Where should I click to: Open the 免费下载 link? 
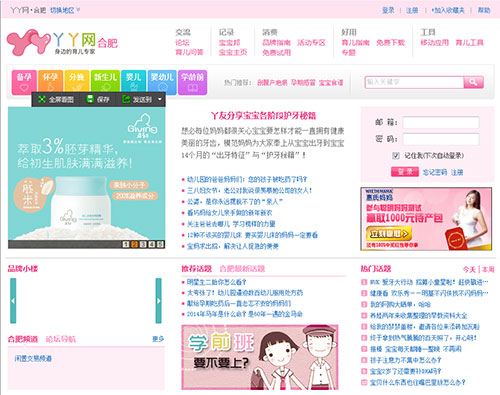tap(390, 43)
